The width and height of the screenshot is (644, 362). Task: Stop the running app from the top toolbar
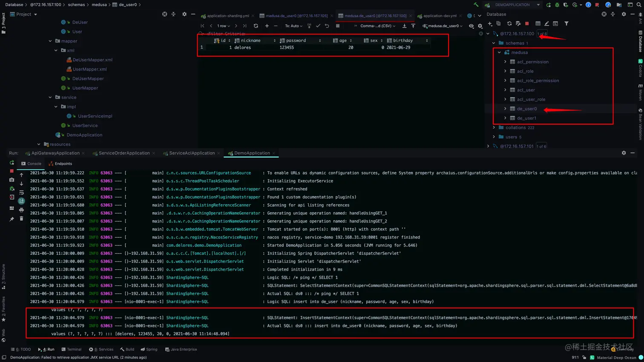(x=597, y=5)
